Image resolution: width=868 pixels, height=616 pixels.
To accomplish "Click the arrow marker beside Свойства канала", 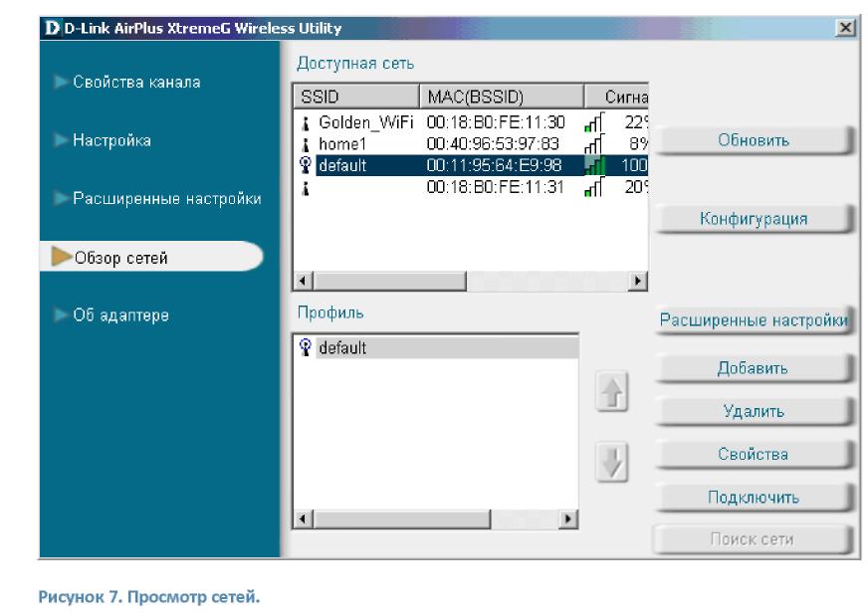I will pos(61,82).
